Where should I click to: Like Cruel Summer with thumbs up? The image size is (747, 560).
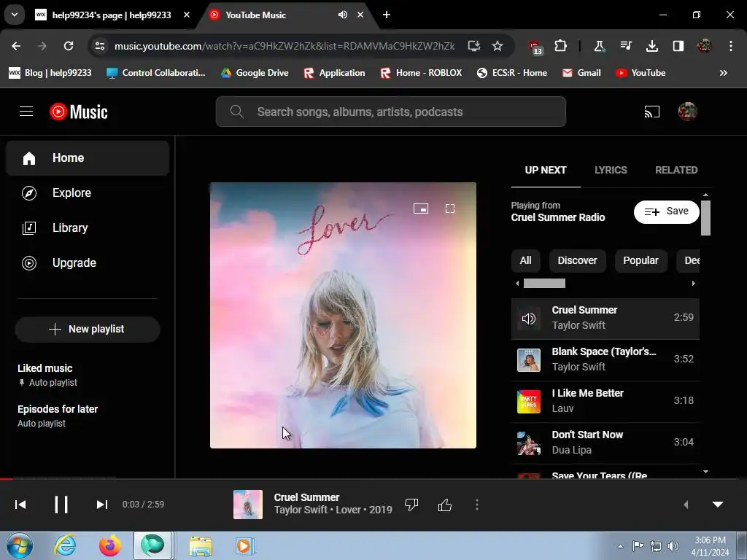444,505
